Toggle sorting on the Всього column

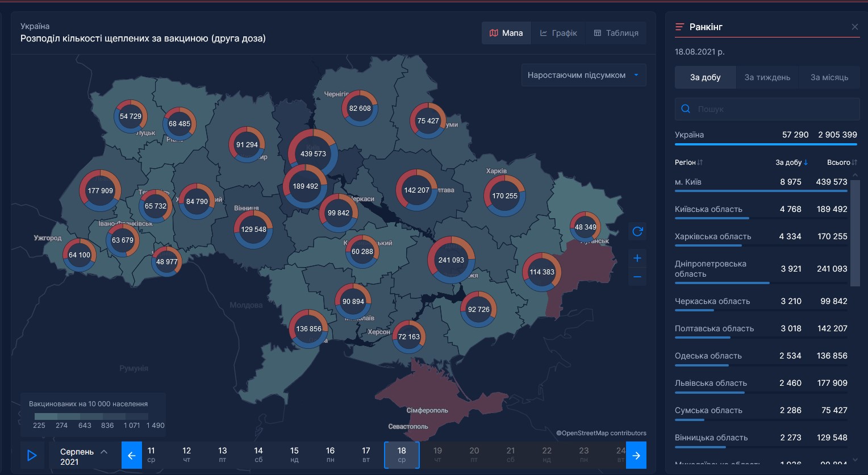click(x=841, y=163)
